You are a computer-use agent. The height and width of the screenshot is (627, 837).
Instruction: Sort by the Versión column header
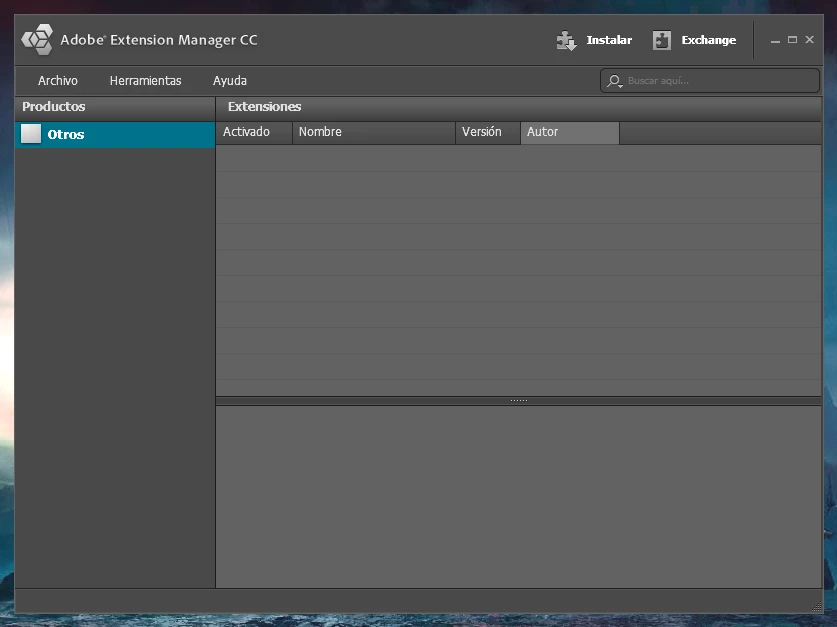pyautogui.click(x=488, y=132)
